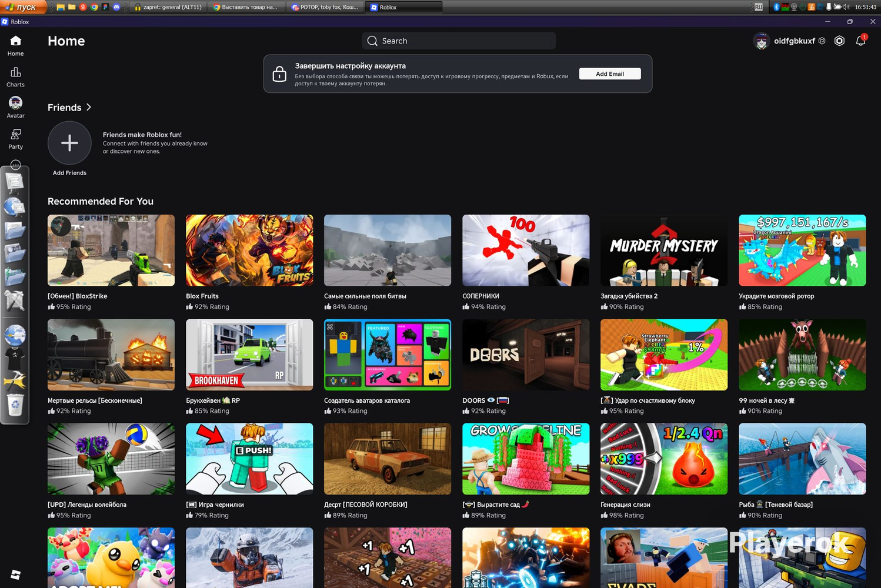The width and height of the screenshot is (881, 588).
Task: Open the Robux hexagon icon
Action: pyautogui.click(x=840, y=41)
